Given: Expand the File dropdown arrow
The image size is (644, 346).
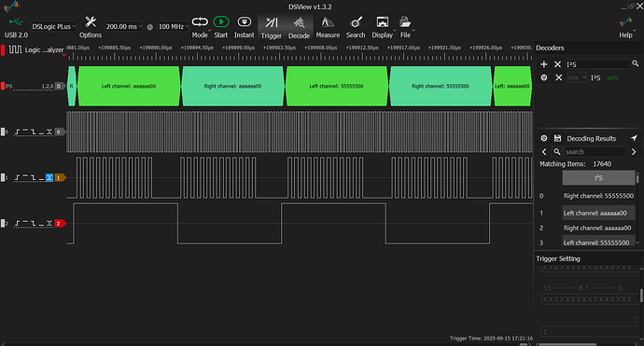Looking at the screenshot, I should click(413, 31).
